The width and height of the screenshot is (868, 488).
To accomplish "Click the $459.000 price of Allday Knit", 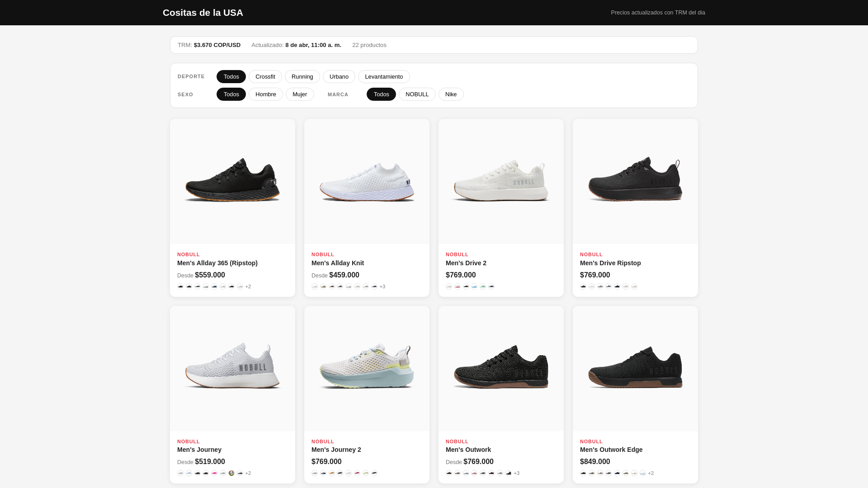I will [x=344, y=275].
